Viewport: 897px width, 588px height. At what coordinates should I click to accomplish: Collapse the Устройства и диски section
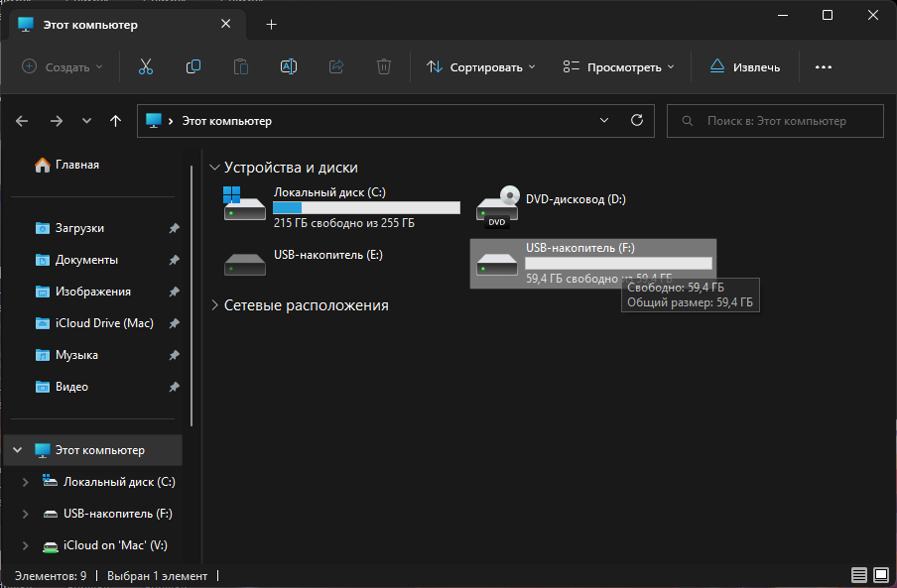click(214, 168)
